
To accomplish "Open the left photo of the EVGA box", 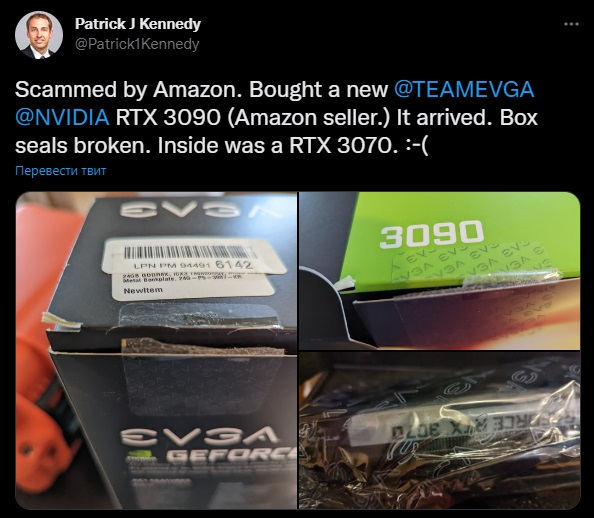I will 156,351.
